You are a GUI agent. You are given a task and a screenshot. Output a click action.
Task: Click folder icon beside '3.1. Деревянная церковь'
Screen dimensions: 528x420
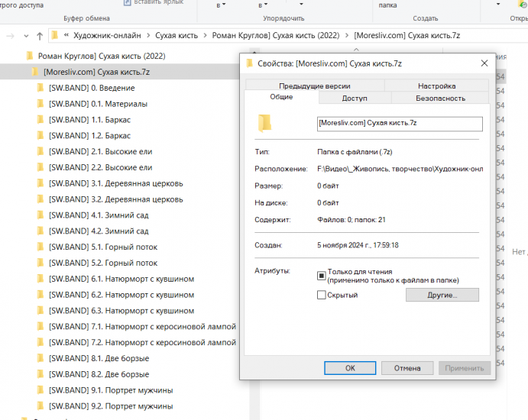tap(40, 183)
